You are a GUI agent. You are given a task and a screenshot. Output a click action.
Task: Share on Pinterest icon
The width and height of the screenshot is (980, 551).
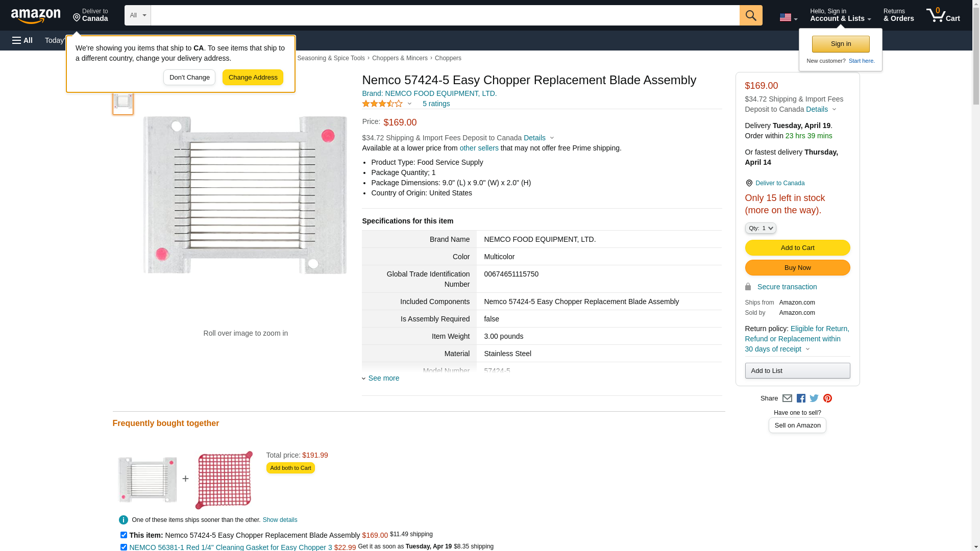click(x=827, y=398)
